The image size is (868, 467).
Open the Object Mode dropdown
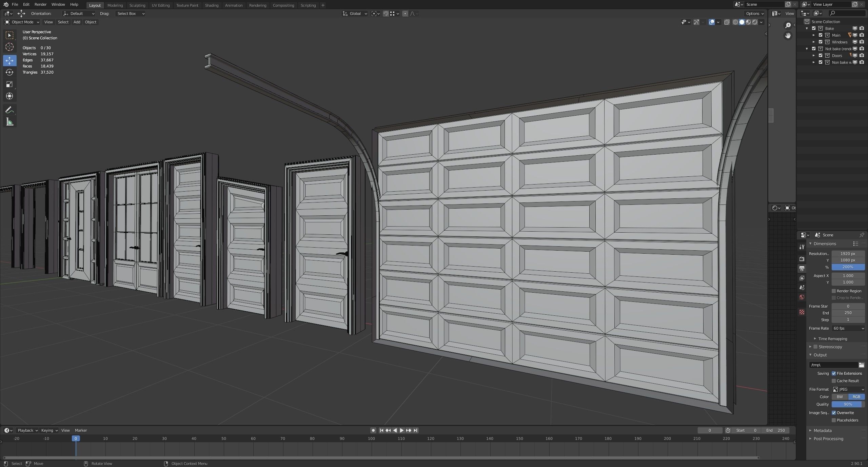tap(22, 22)
